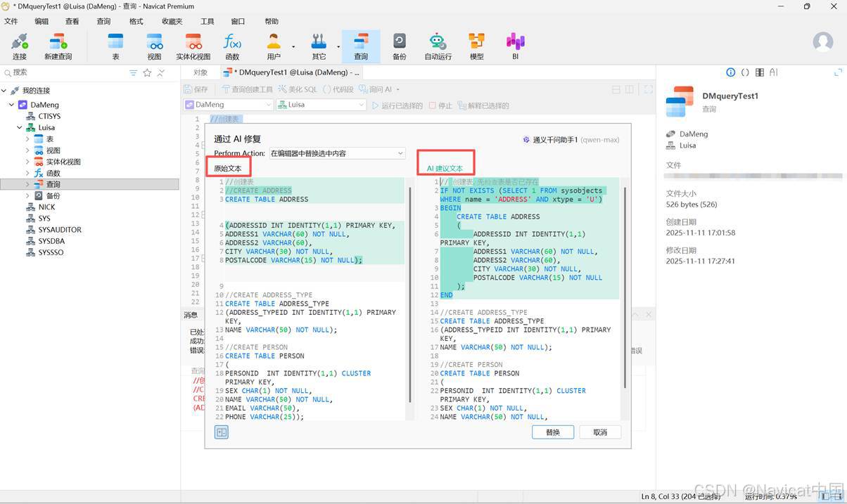Image resolution: width=847 pixels, height=504 pixels.
Task: Collapse the Luisa schema node
Action: (20, 128)
